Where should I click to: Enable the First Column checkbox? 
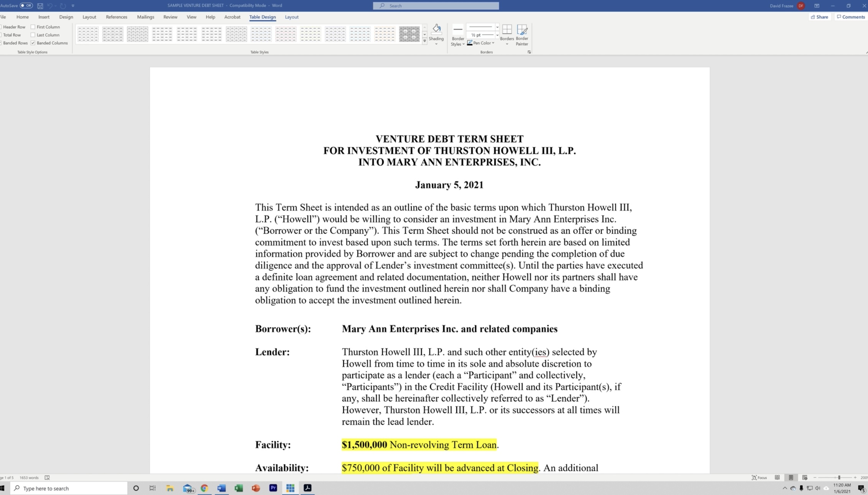tap(33, 27)
